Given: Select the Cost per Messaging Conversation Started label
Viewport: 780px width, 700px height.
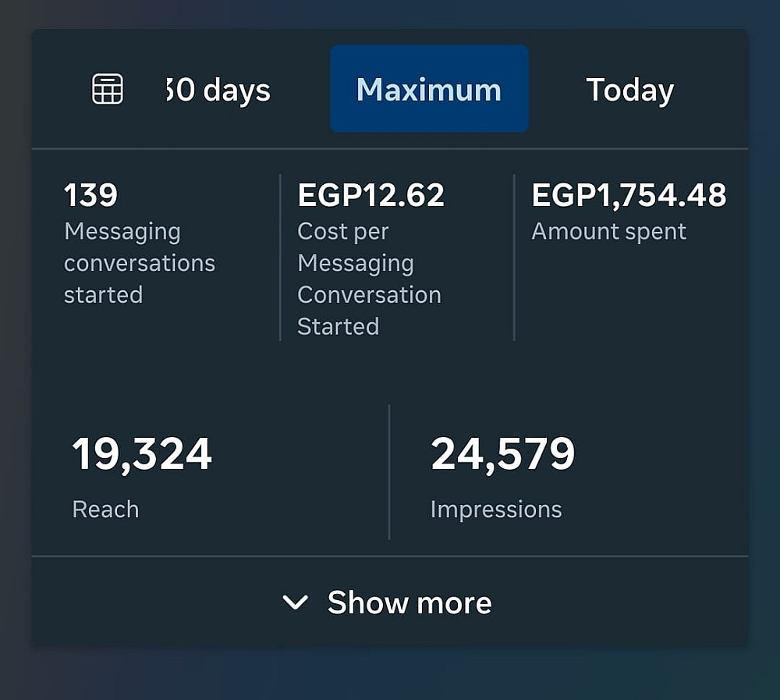Looking at the screenshot, I should click(x=369, y=279).
